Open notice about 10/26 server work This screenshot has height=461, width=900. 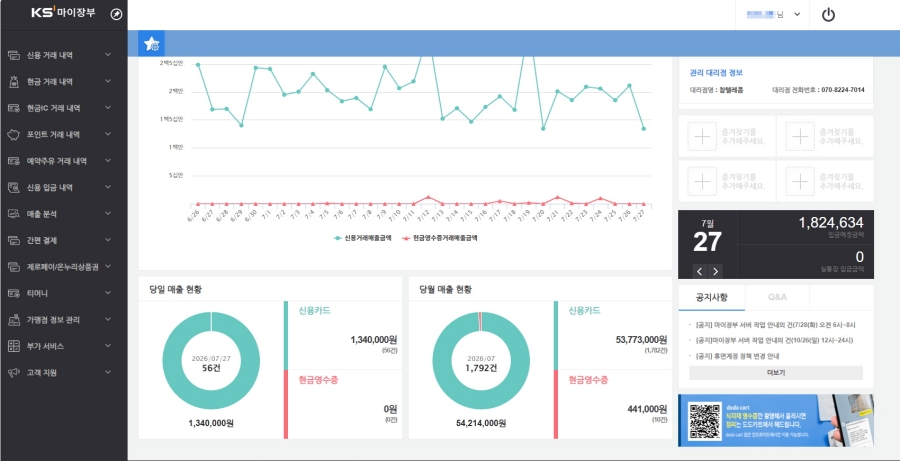[x=775, y=340]
